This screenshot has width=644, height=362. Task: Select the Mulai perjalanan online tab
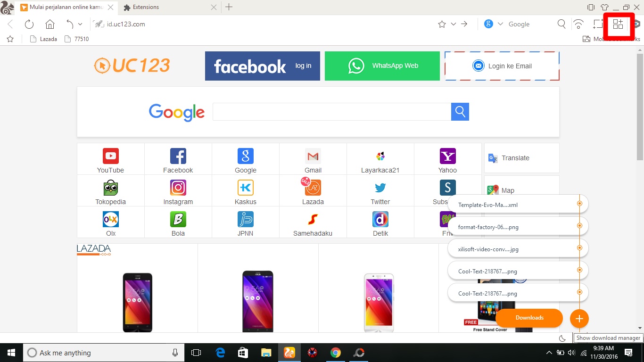pos(65,7)
